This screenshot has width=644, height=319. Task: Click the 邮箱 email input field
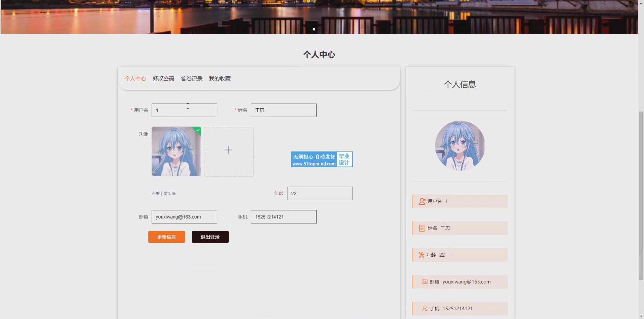click(184, 217)
